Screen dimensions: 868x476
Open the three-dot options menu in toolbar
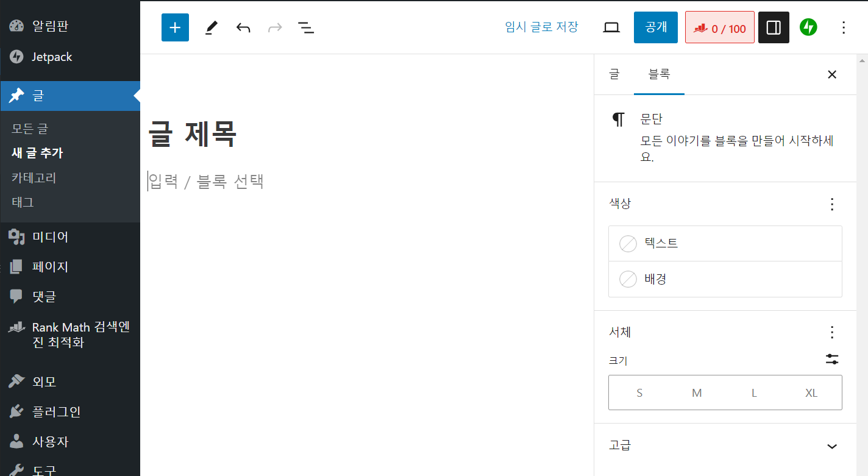pyautogui.click(x=844, y=27)
